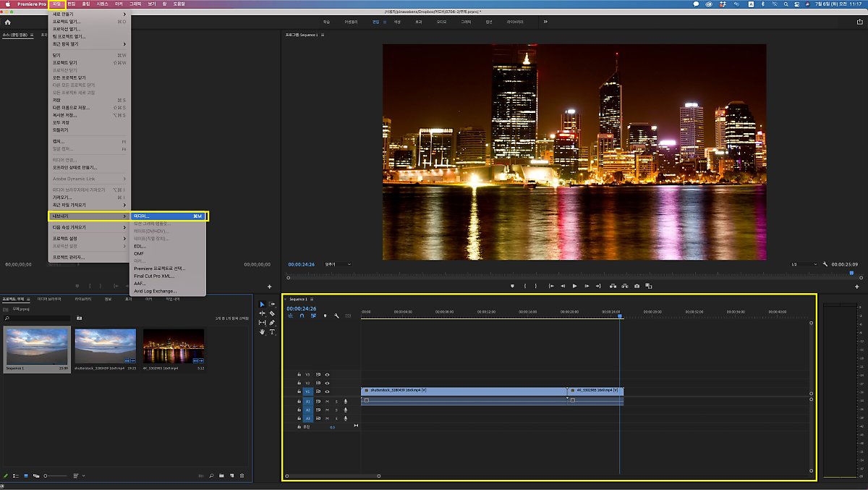
Task: Open sort icons dropdown in Project panel
Action: point(78,476)
